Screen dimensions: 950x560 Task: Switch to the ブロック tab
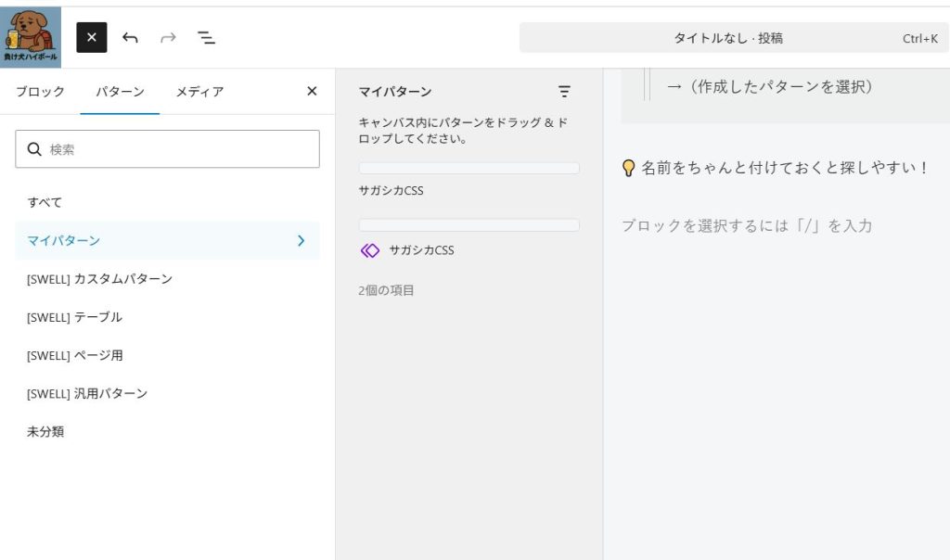pyautogui.click(x=40, y=92)
